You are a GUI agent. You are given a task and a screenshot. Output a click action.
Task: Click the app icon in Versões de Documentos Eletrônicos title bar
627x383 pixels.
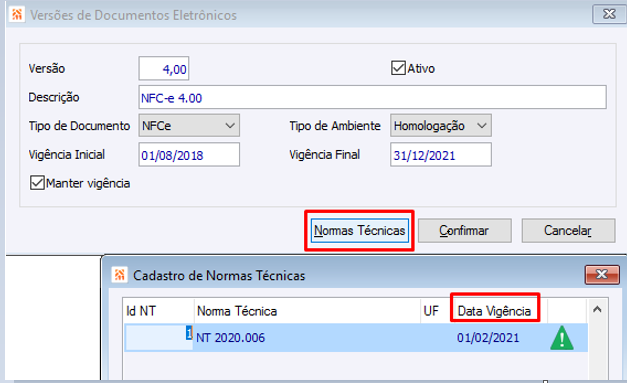pyautogui.click(x=17, y=15)
